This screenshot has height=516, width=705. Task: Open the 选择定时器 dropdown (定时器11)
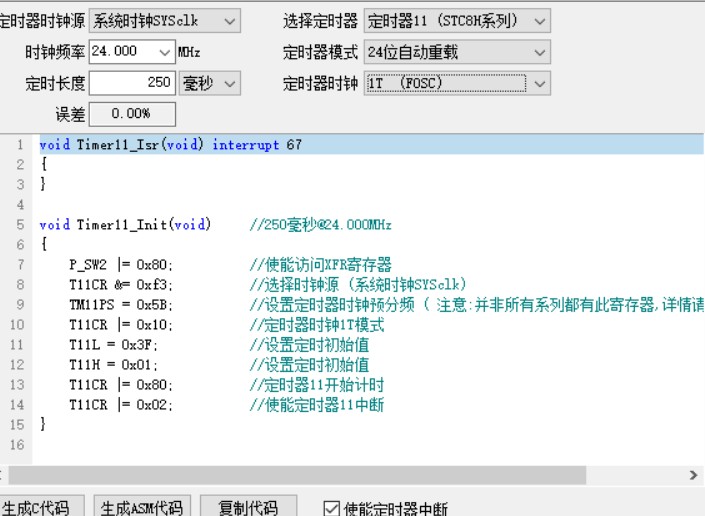[x=457, y=21]
